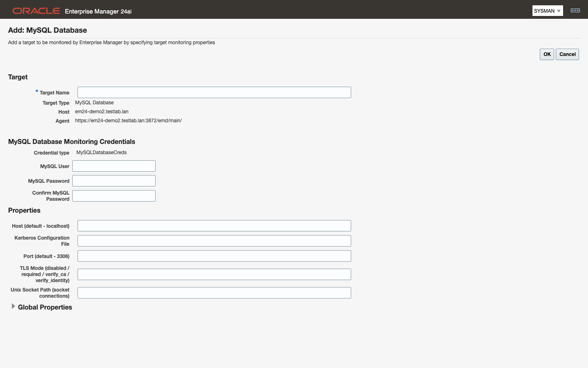The width and height of the screenshot is (588, 368).
Task: Click the Target section heading
Action: click(18, 77)
